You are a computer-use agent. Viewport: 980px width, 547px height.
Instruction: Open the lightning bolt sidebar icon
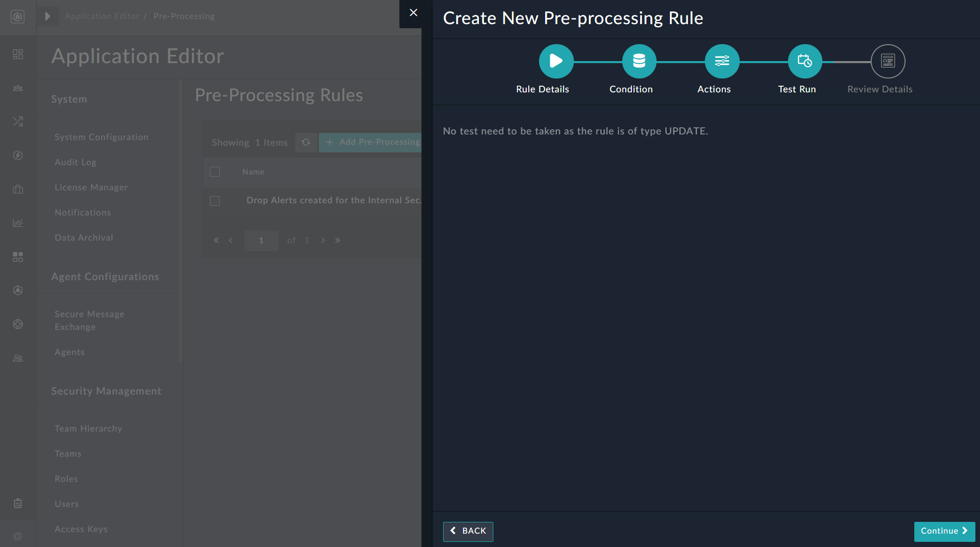coord(18,155)
